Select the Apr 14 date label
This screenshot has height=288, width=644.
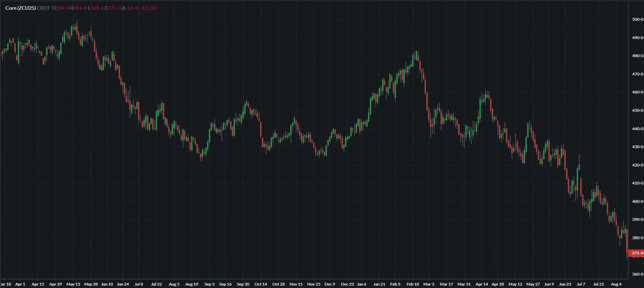point(482,284)
